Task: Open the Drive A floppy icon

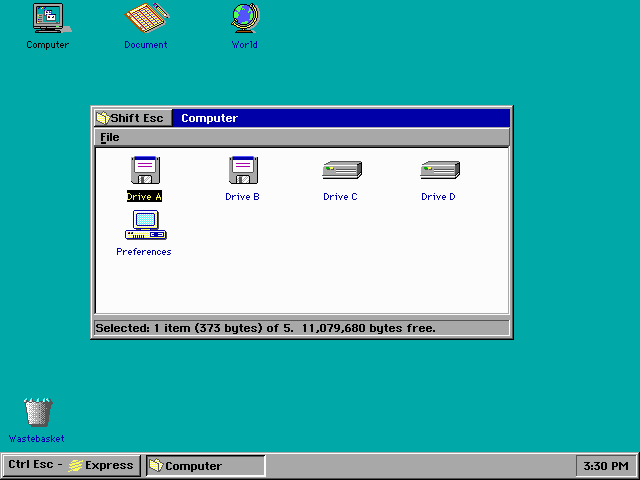Action: 144,171
